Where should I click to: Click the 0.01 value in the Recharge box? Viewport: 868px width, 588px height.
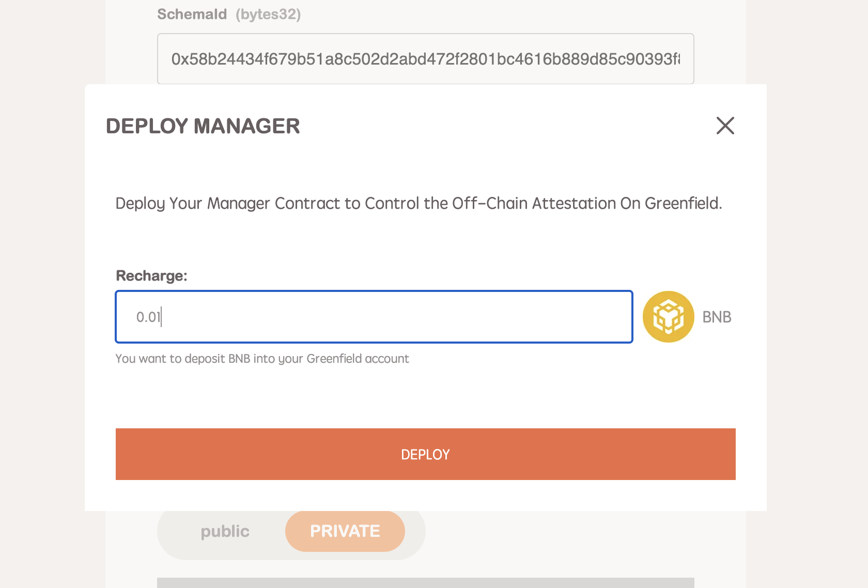coord(148,317)
